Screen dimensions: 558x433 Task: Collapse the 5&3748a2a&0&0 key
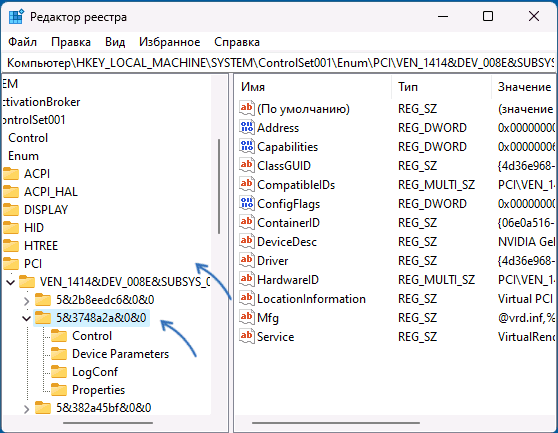pyautogui.click(x=27, y=318)
